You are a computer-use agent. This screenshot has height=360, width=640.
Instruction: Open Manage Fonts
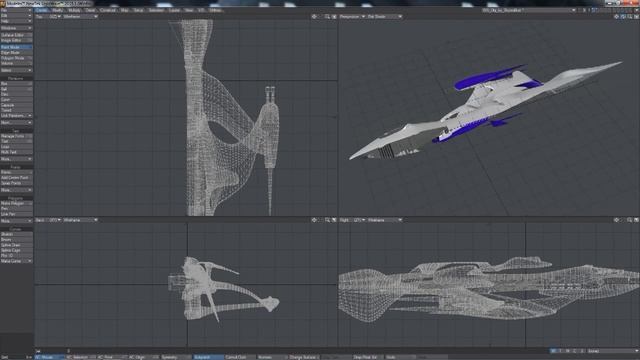pos(16,136)
